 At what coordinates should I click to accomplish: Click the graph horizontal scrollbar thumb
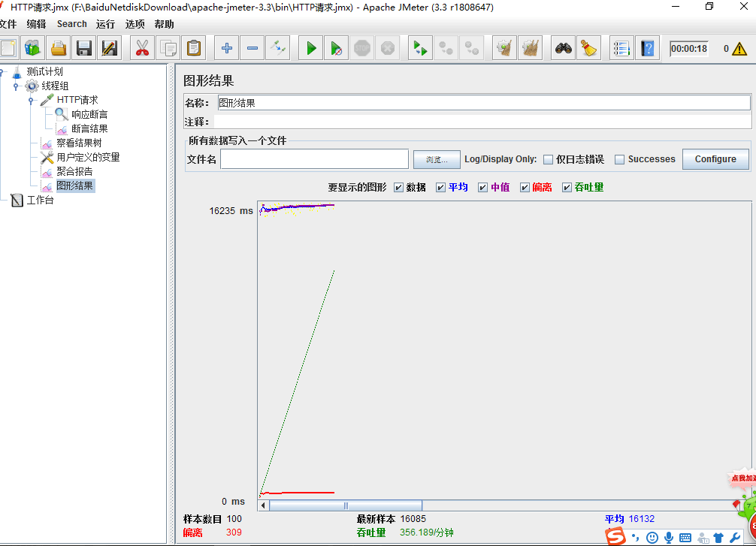(x=345, y=505)
